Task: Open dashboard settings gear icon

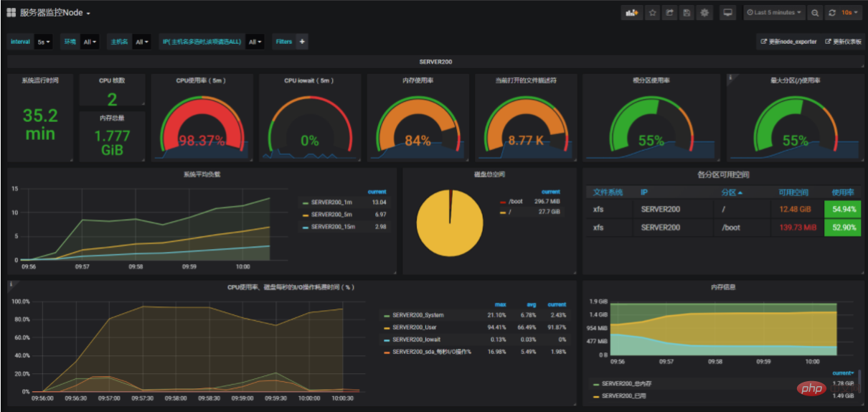Action: [704, 13]
